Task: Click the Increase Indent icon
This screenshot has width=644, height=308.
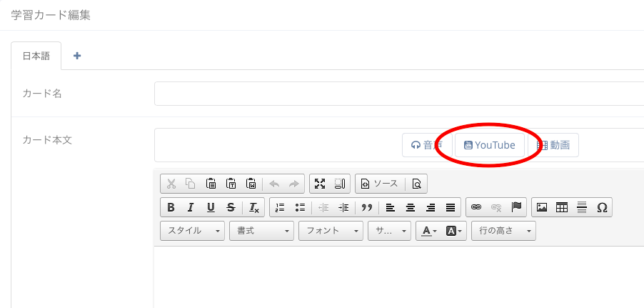Action: [343, 208]
